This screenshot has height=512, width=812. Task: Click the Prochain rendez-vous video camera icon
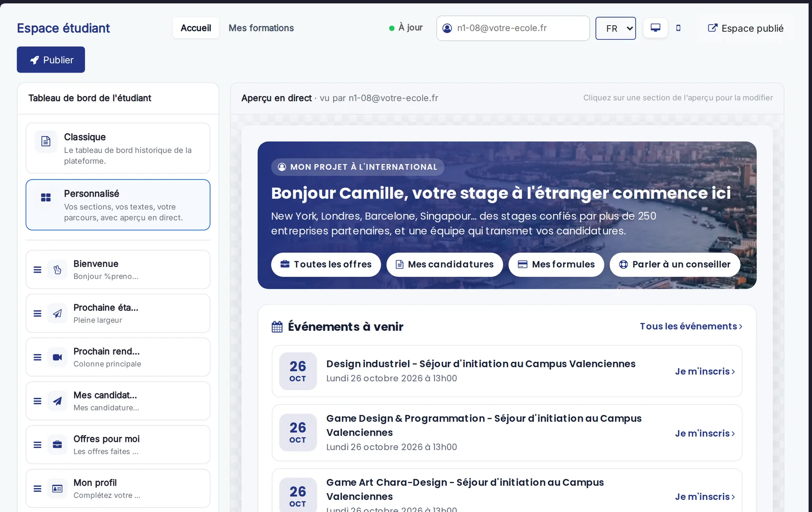tap(57, 357)
